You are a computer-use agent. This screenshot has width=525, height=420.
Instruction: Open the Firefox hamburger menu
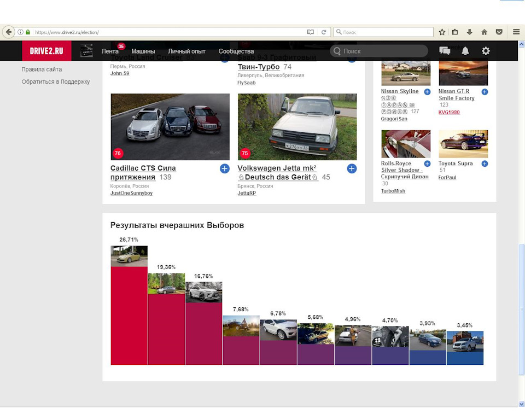(x=516, y=32)
